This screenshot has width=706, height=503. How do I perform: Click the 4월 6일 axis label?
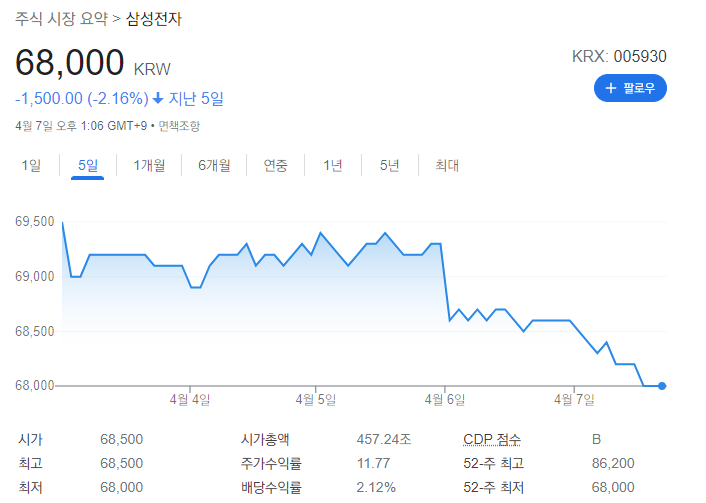(445, 399)
